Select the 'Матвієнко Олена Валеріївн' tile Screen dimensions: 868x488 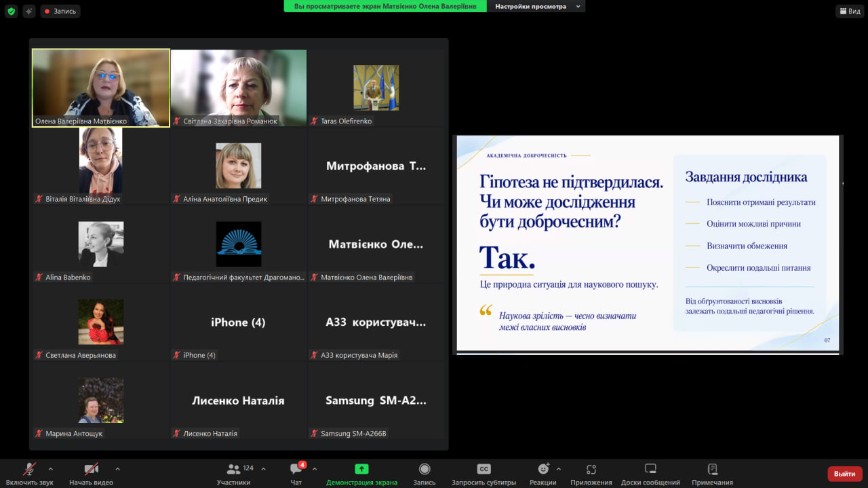(376, 244)
